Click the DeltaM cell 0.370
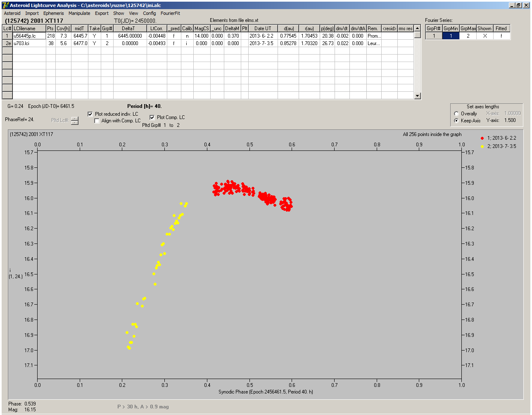 233,36
